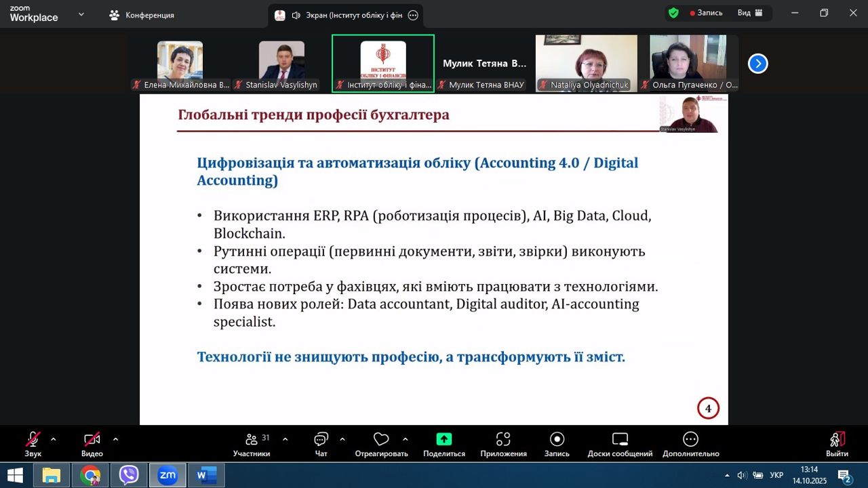
Task: Open the Participants panel icon
Action: (x=252, y=440)
